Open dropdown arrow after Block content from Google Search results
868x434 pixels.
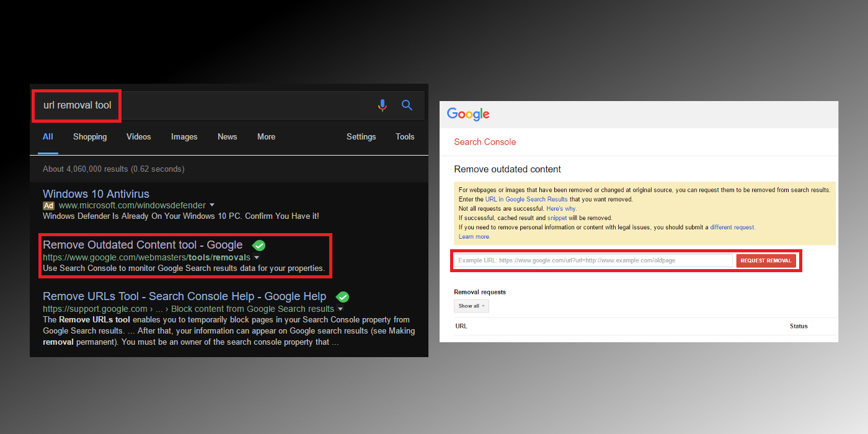[x=340, y=309]
